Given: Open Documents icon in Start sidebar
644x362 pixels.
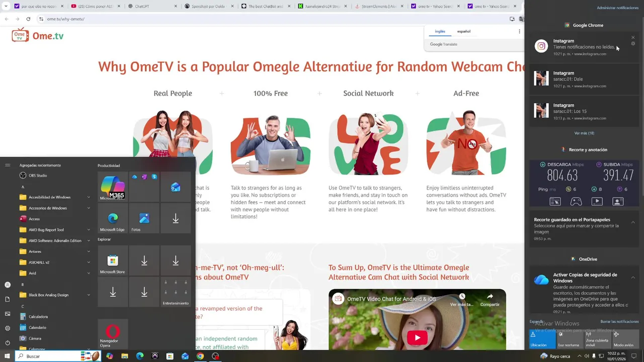Looking at the screenshot, I should [x=8, y=299].
